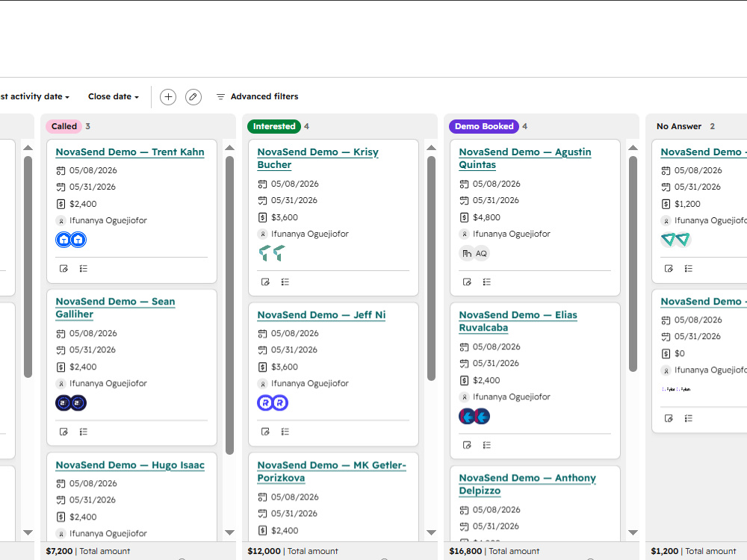This screenshot has height=560, width=747.
Task: Click the Interested stage label
Action: (274, 126)
